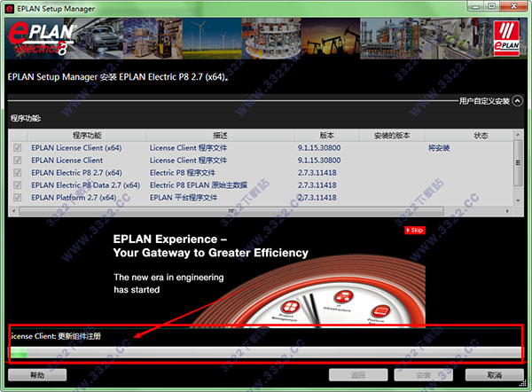Collapse the 用户自定义安装 section
This screenshot has width=532, height=392.
pos(517,101)
